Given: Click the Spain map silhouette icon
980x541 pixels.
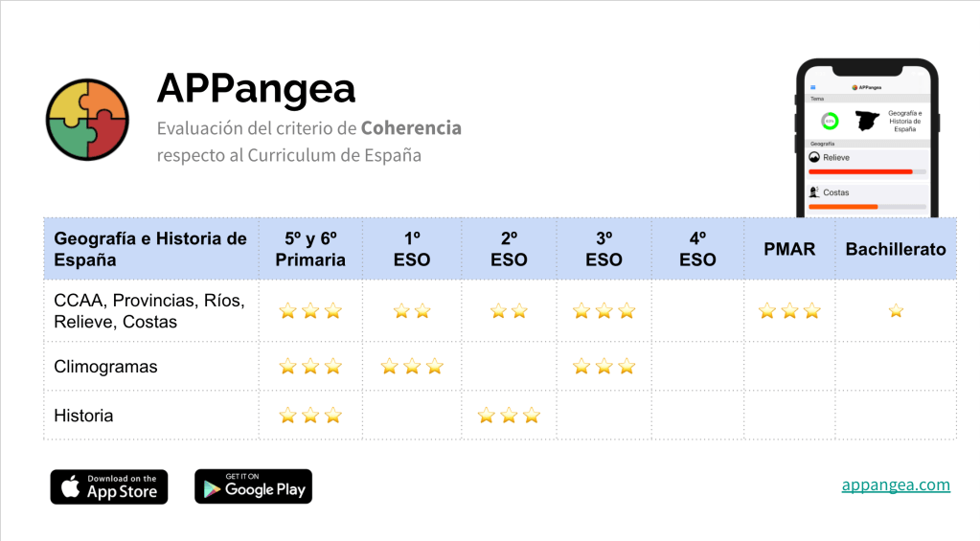Looking at the screenshot, I should [x=867, y=121].
